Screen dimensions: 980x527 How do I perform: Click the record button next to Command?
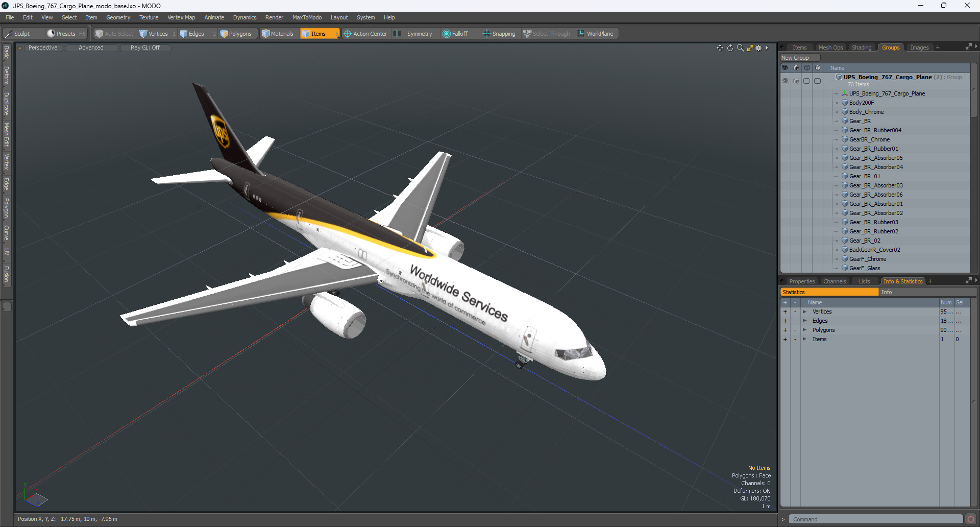point(971,519)
